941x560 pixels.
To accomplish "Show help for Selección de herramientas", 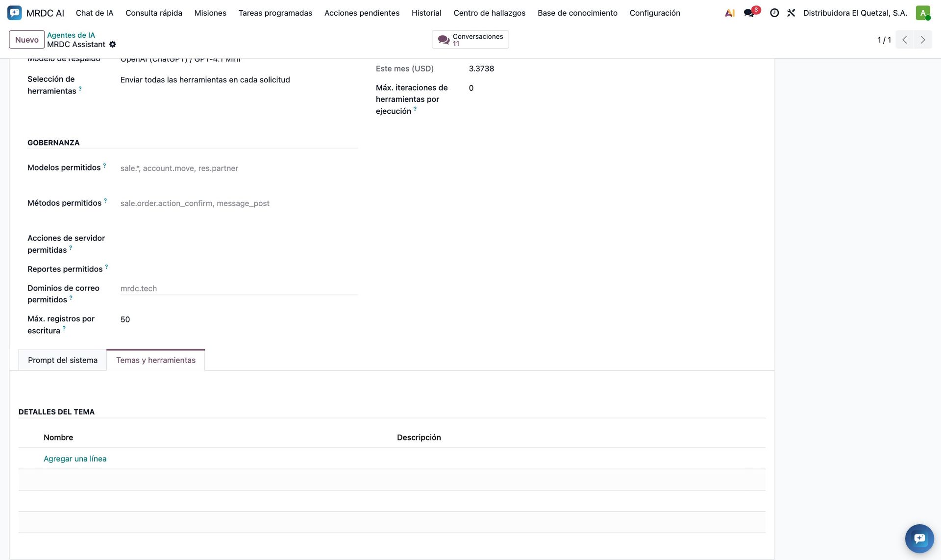I will (x=80, y=89).
